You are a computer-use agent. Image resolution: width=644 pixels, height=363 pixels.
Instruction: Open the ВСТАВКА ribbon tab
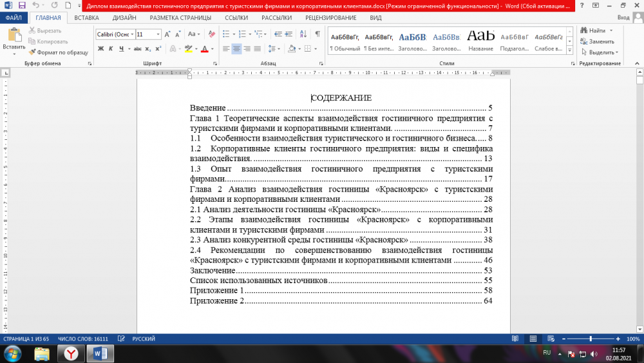[x=86, y=18]
